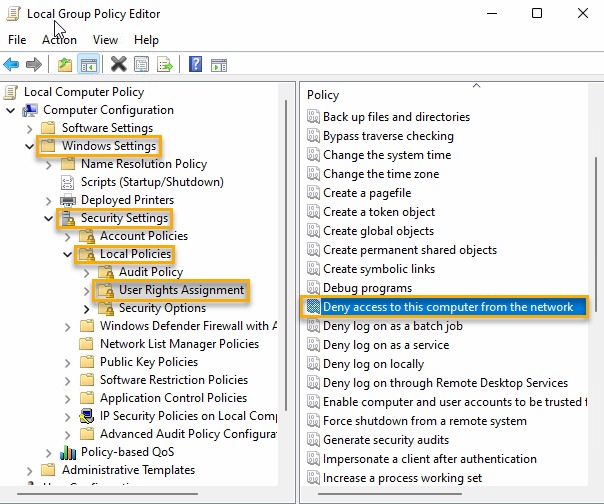
Task: Click the Computer Configuration computer icon
Action: click(30, 110)
